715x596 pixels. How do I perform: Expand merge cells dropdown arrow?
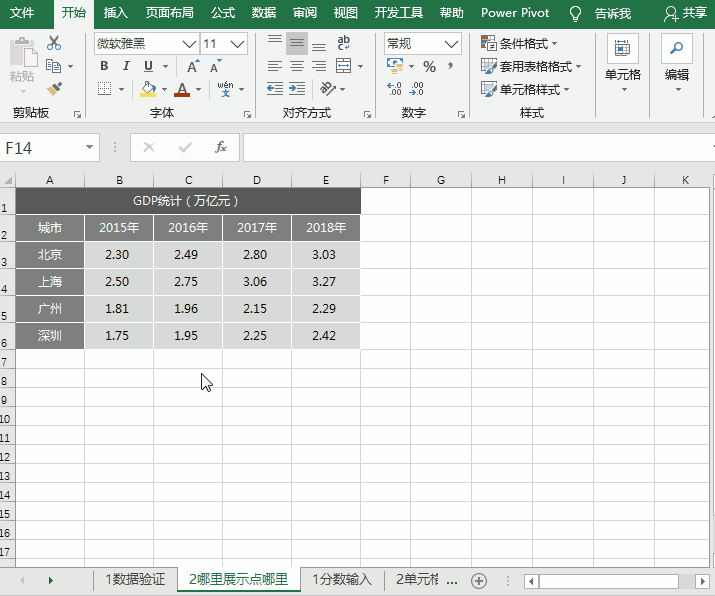(360, 67)
